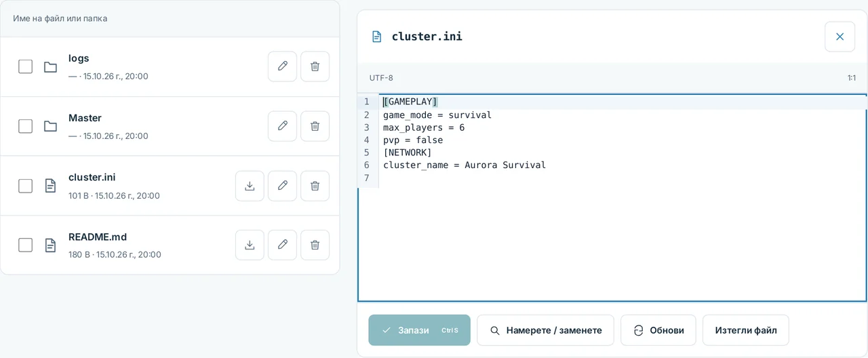This screenshot has width=868, height=358.
Task: Download README.md using the download icon
Action: (x=250, y=245)
